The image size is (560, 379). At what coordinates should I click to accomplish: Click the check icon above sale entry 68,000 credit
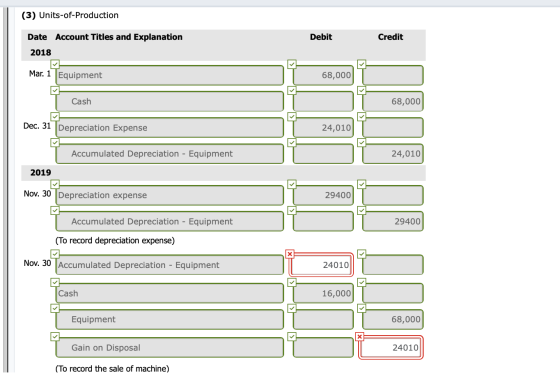click(x=361, y=308)
